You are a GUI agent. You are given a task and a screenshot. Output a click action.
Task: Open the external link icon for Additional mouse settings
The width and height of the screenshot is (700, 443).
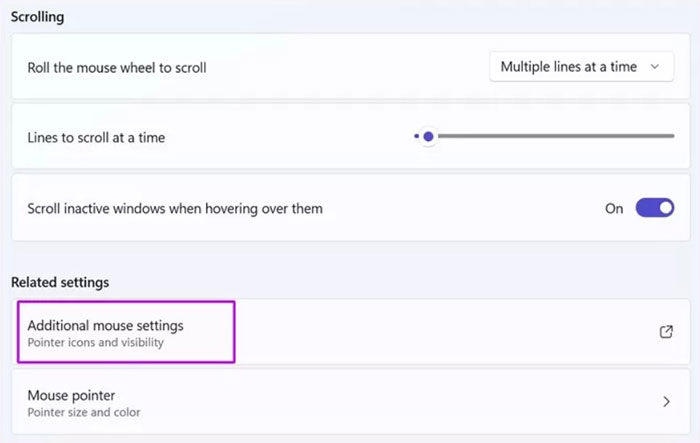tap(666, 332)
